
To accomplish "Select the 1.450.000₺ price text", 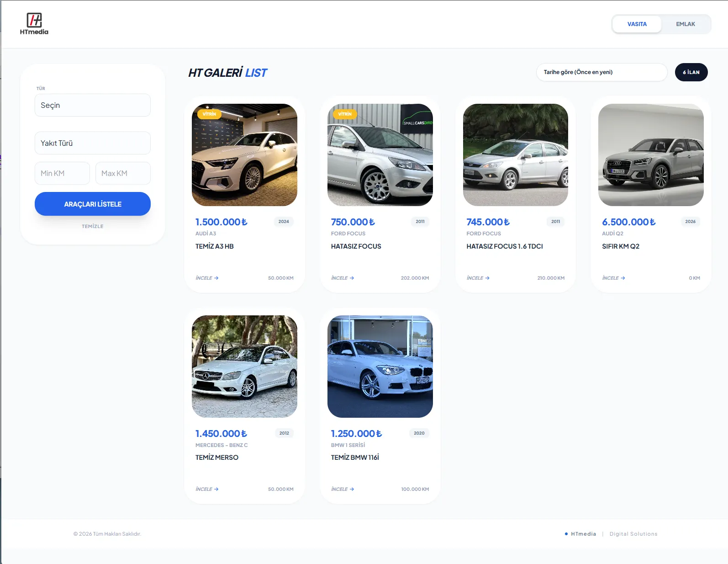I will click(x=222, y=434).
